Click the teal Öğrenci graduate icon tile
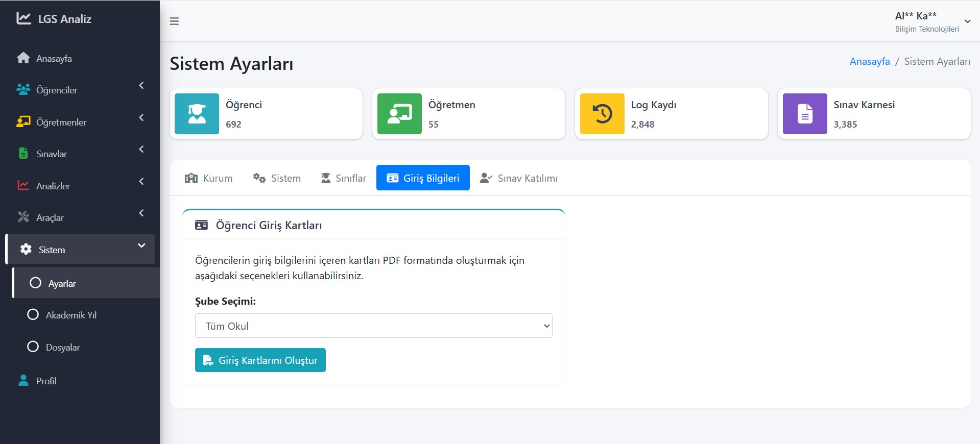The width and height of the screenshot is (980, 444). (197, 114)
